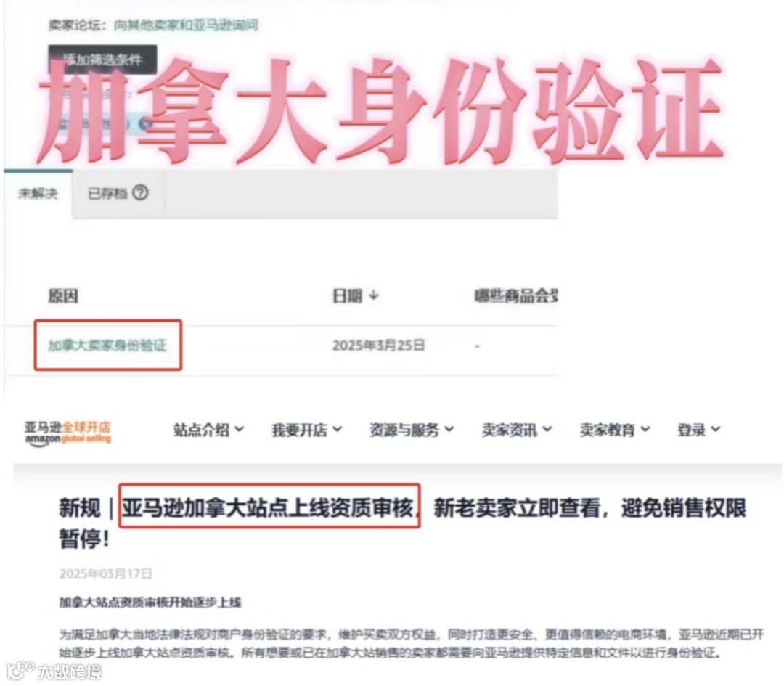Open the 登录 navigation menu
784x686 pixels.
(698, 430)
